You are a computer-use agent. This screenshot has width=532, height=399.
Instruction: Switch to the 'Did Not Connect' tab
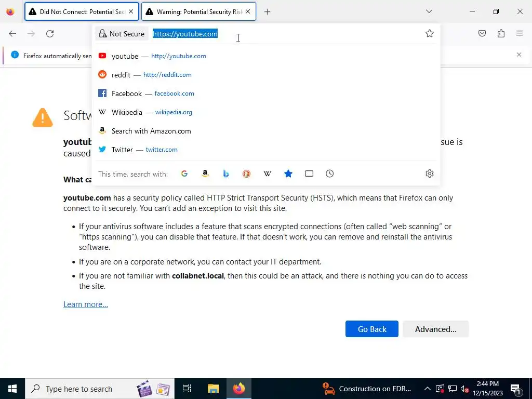(82, 12)
